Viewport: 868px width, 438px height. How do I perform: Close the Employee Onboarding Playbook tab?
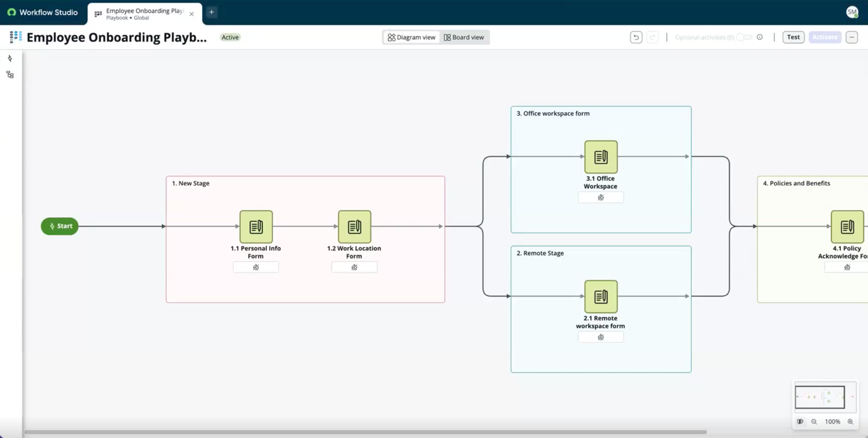point(191,14)
